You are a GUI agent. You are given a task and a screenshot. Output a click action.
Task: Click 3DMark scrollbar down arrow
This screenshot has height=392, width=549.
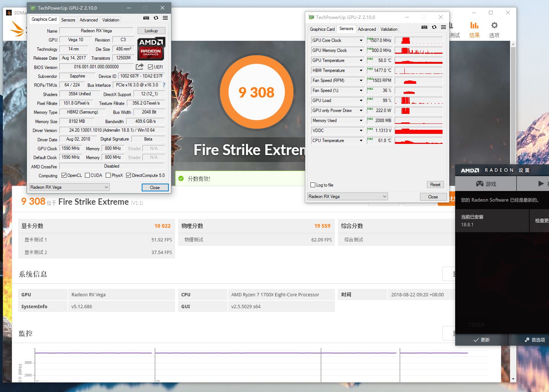click(513, 379)
